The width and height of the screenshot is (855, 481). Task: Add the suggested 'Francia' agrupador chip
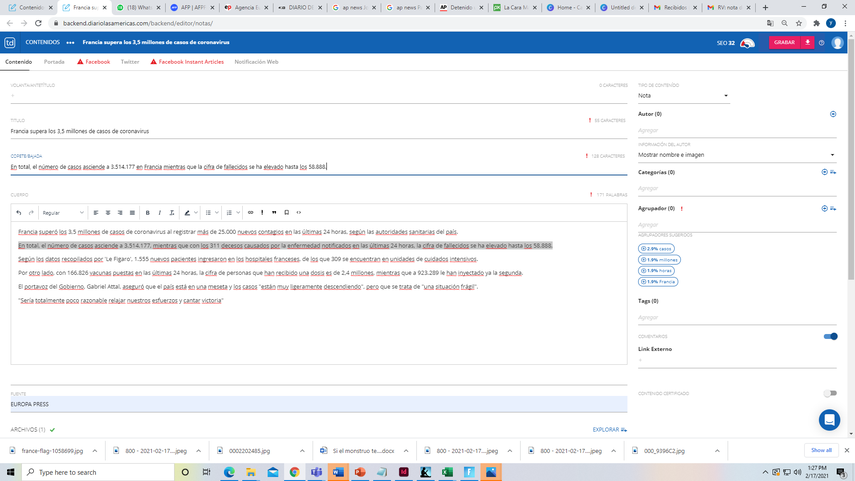(658, 281)
